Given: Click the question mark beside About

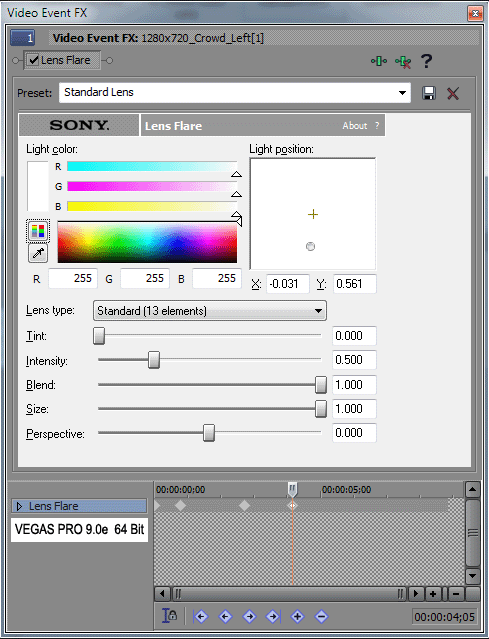Looking at the screenshot, I should coord(377,126).
